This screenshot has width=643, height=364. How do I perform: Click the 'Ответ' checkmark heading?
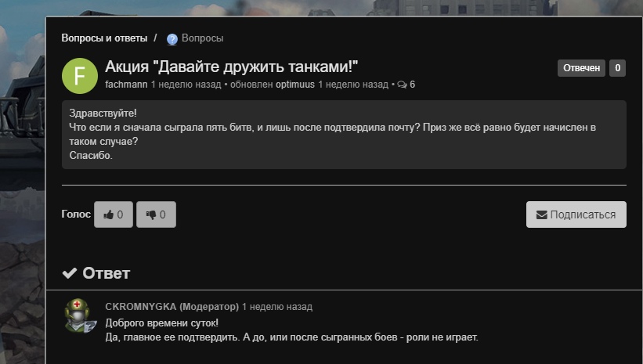96,273
